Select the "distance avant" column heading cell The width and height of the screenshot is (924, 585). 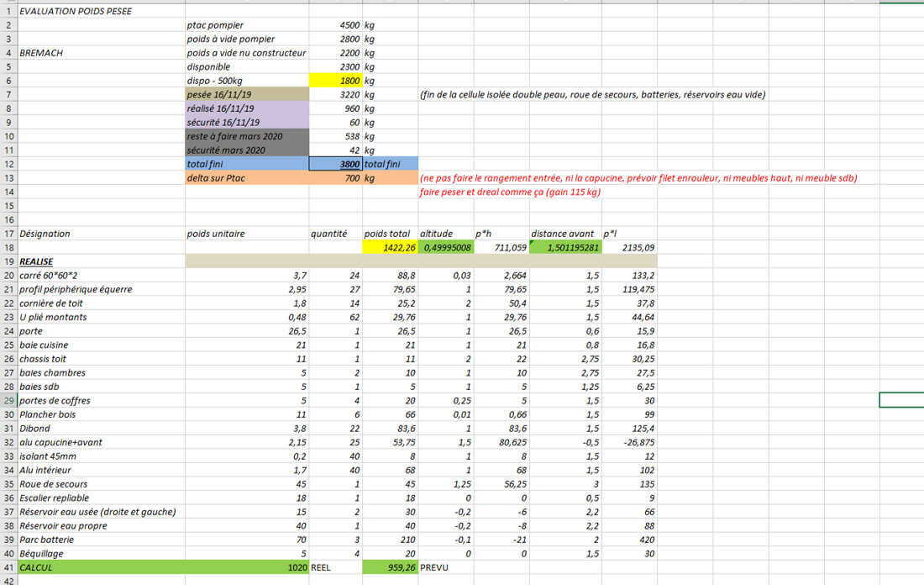tap(563, 234)
